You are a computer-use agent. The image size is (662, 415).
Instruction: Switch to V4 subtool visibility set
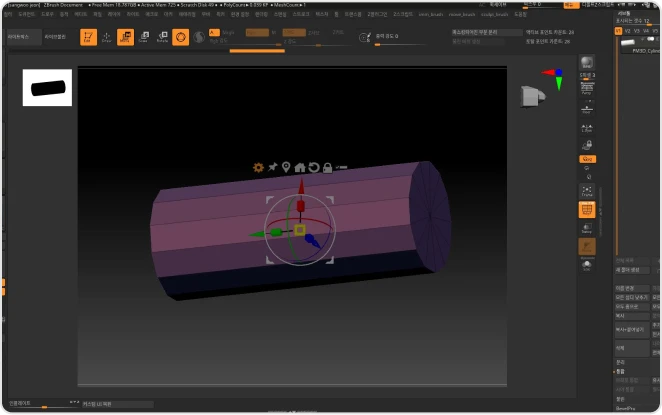point(646,31)
